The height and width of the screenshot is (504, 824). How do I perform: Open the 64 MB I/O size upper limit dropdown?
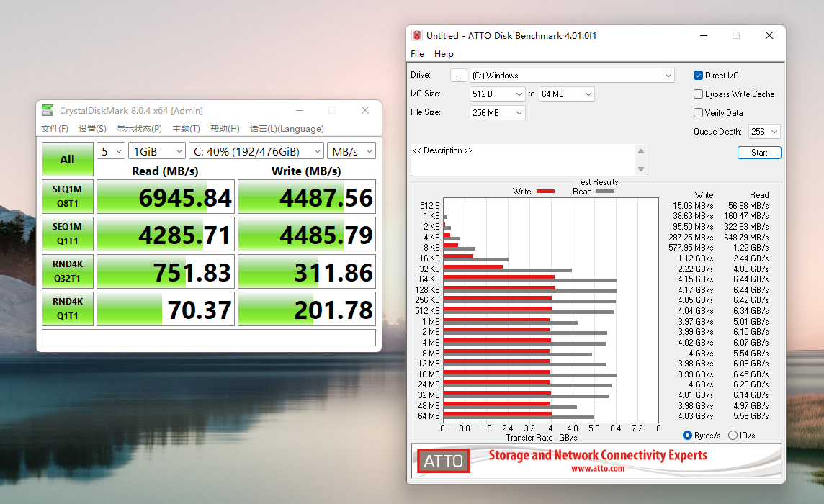[566, 94]
